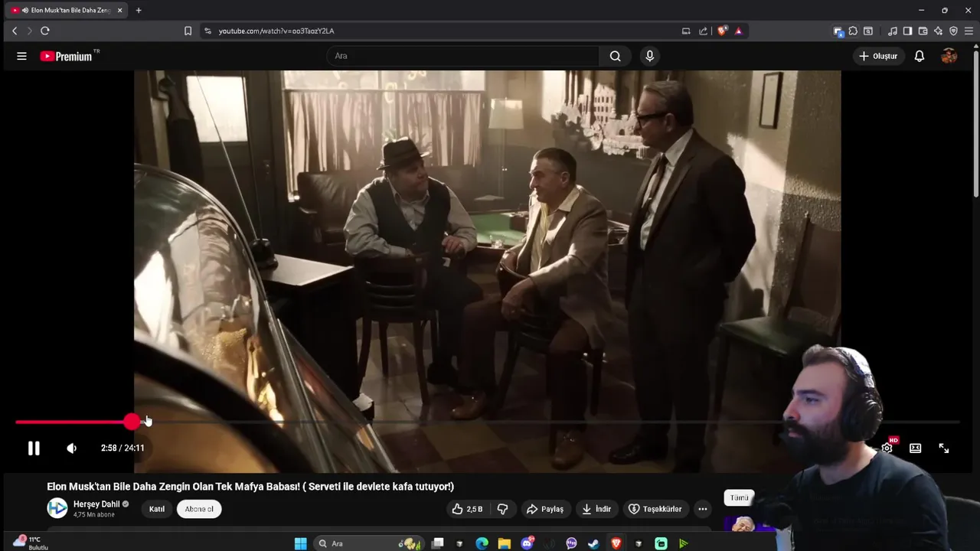The height and width of the screenshot is (551, 980).
Task: Open Windows Start menu
Action: pos(300,543)
